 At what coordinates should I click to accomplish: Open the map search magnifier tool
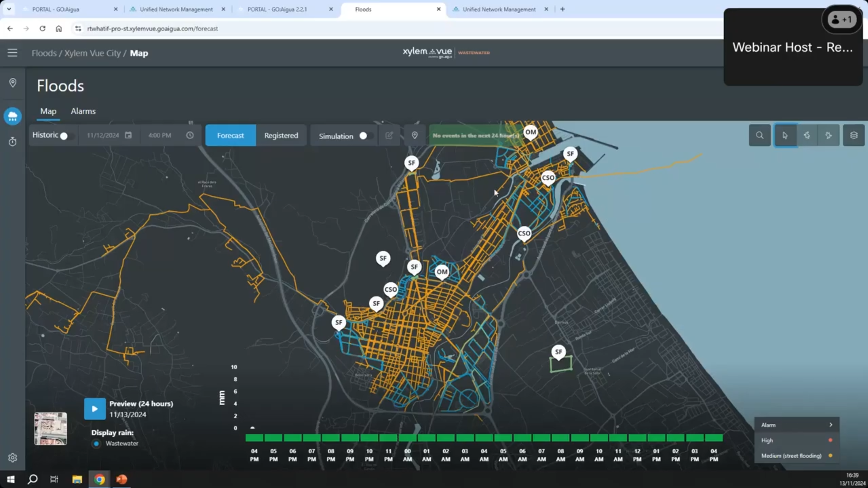tap(759, 135)
